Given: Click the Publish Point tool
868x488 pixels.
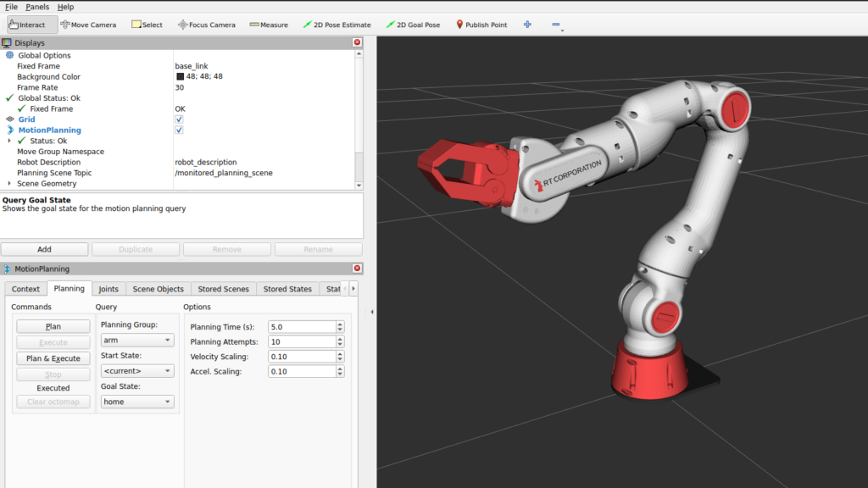Looking at the screenshot, I should (481, 25).
